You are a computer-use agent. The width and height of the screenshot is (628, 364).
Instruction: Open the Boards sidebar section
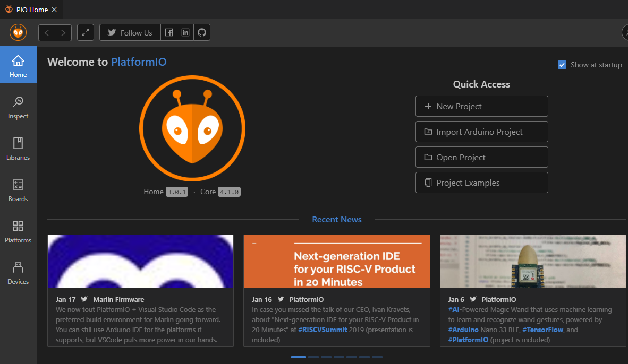click(18, 190)
